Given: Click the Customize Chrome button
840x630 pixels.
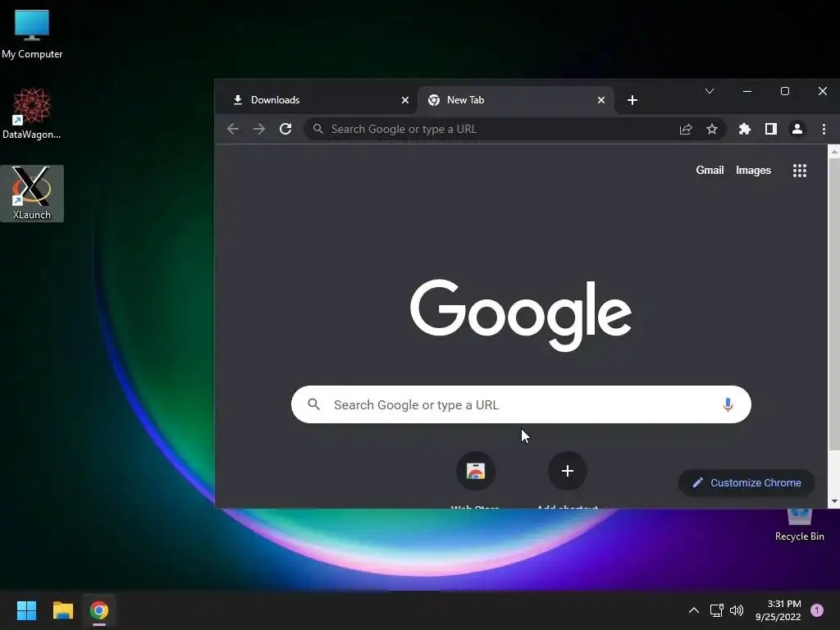Looking at the screenshot, I should coord(746,482).
